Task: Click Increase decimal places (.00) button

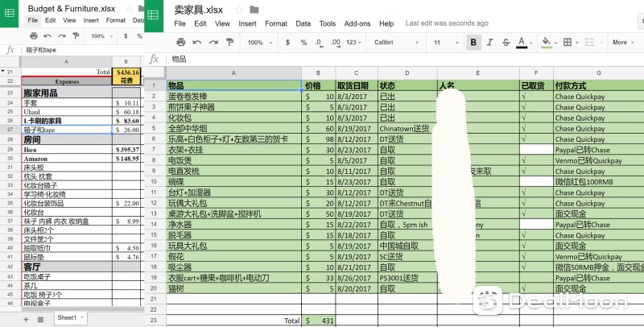Action: click(x=336, y=43)
